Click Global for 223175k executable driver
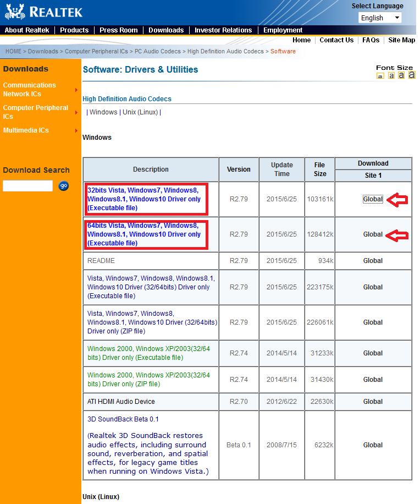Viewport: 420px width, 504px height. (373, 287)
